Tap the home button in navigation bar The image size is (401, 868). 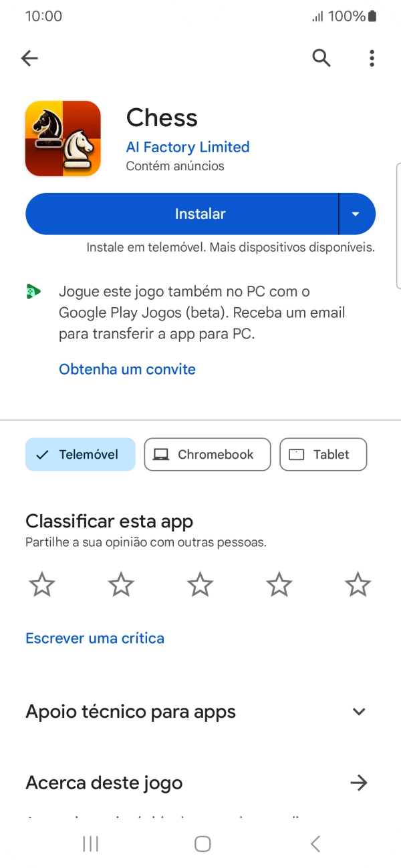(202, 843)
